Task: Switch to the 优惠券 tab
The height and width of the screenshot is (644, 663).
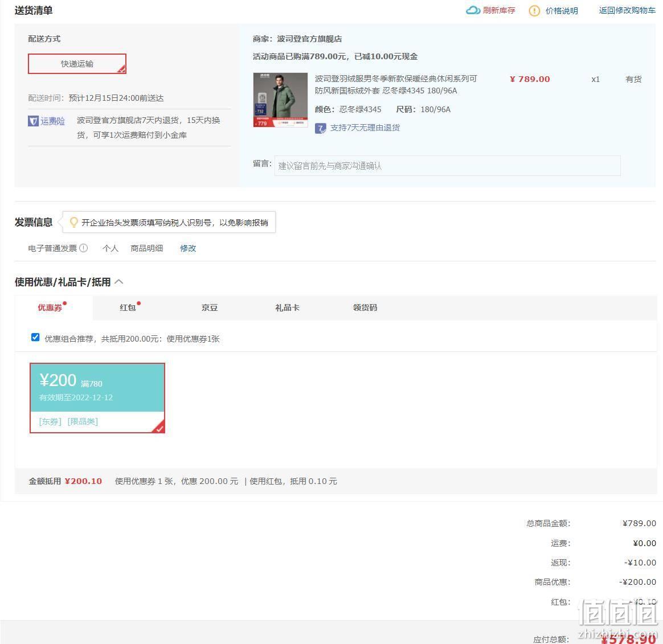Action: pyautogui.click(x=50, y=307)
